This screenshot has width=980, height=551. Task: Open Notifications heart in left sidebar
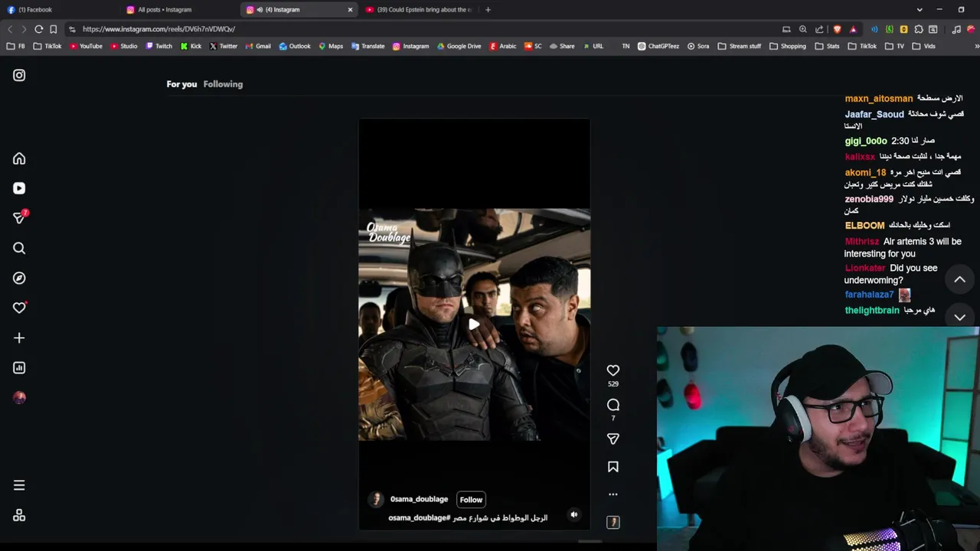19,308
